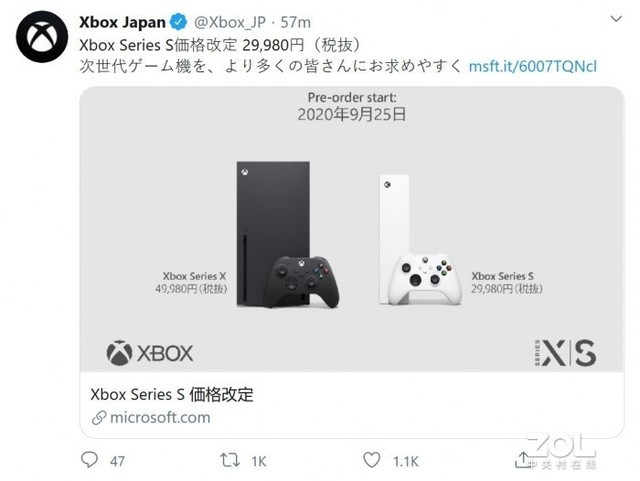Retweet using the retweet arrows icon
This screenshot has width=640, height=481.
pyautogui.click(x=230, y=460)
